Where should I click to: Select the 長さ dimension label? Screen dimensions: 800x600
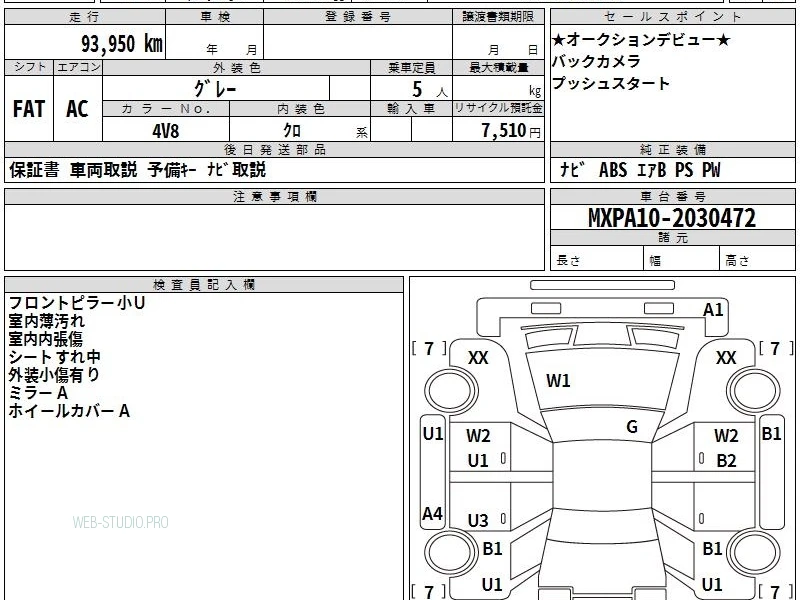[568, 261]
